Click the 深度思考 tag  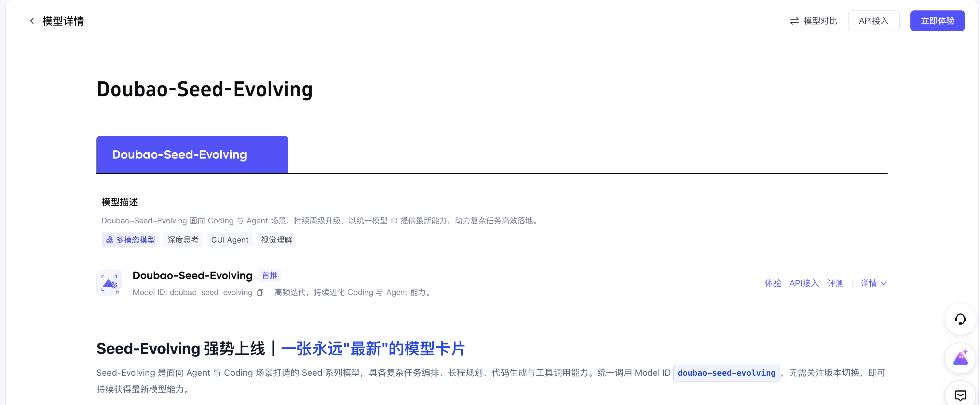coord(183,240)
